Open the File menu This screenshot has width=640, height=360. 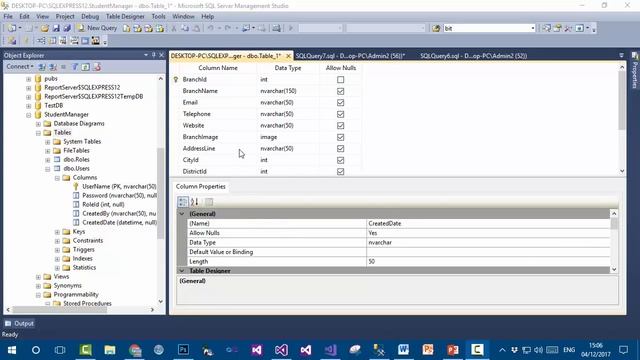point(8,16)
